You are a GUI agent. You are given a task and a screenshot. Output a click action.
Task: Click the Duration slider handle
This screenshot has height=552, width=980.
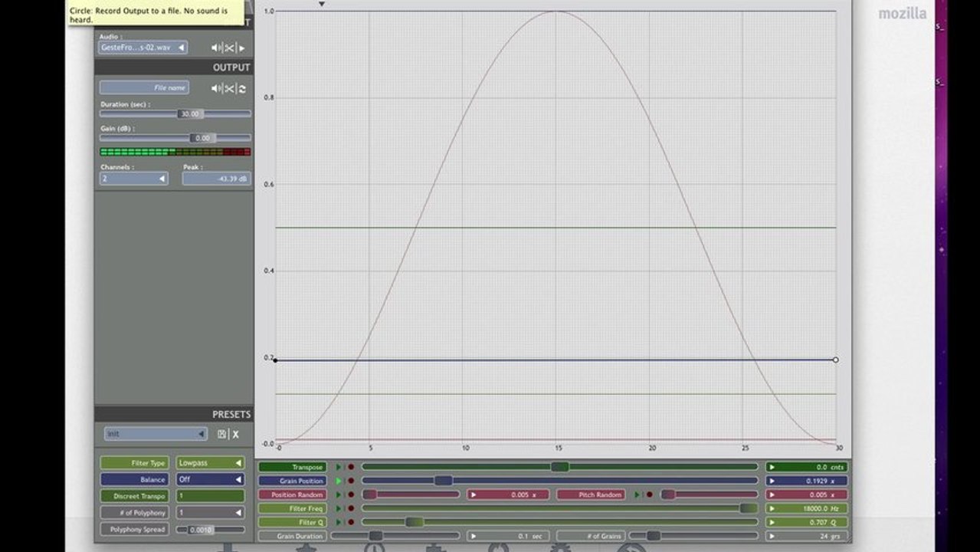(x=190, y=113)
